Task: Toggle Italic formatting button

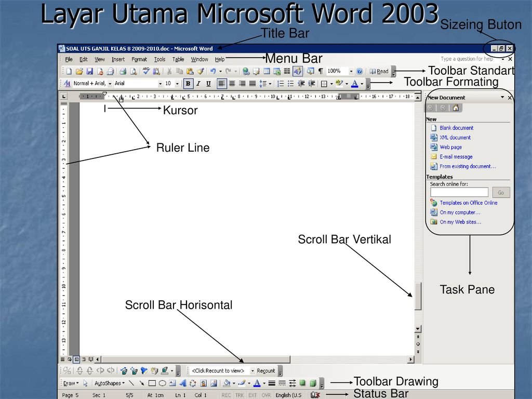Action: pyautogui.click(x=198, y=84)
